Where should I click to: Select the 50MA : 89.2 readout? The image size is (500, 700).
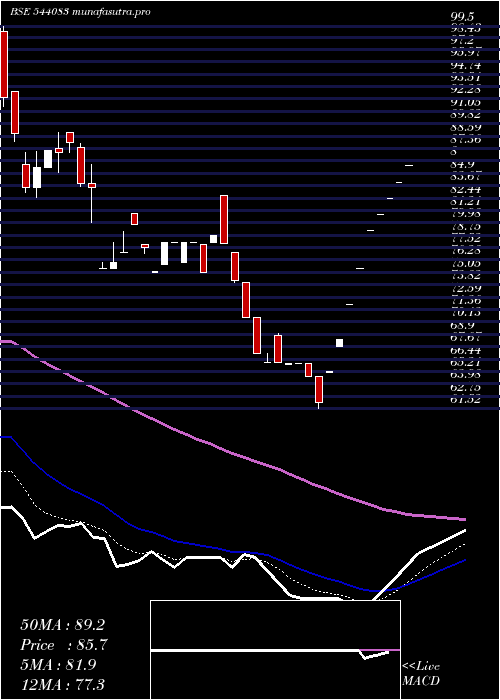click(x=62, y=625)
